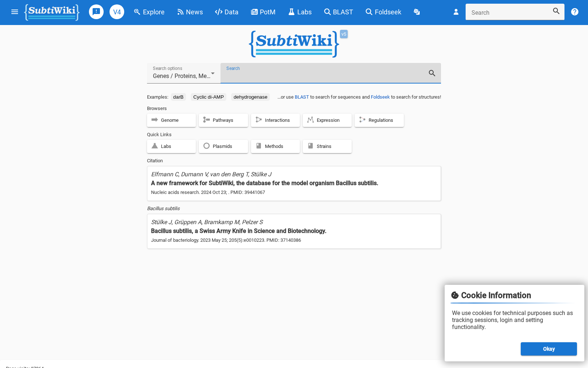This screenshot has height=368, width=588.
Task: Open the SubtiWiki framework citation card
Action: tap(294, 183)
